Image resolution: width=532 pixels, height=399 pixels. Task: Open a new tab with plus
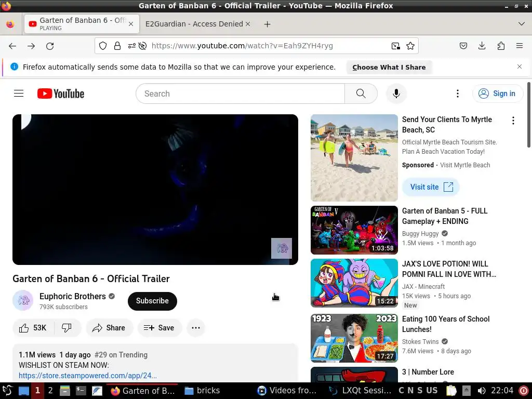click(x=268, y=24)
